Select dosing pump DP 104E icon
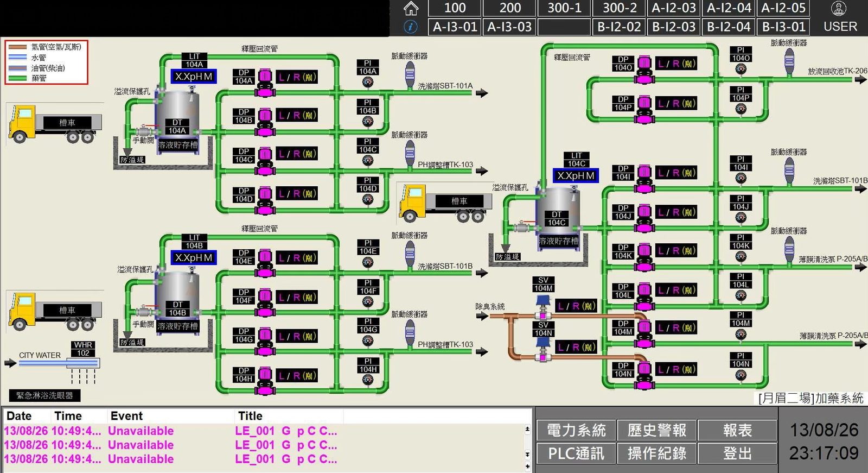The height and width of the screenshot is (473, 868). tap(265, 263)
